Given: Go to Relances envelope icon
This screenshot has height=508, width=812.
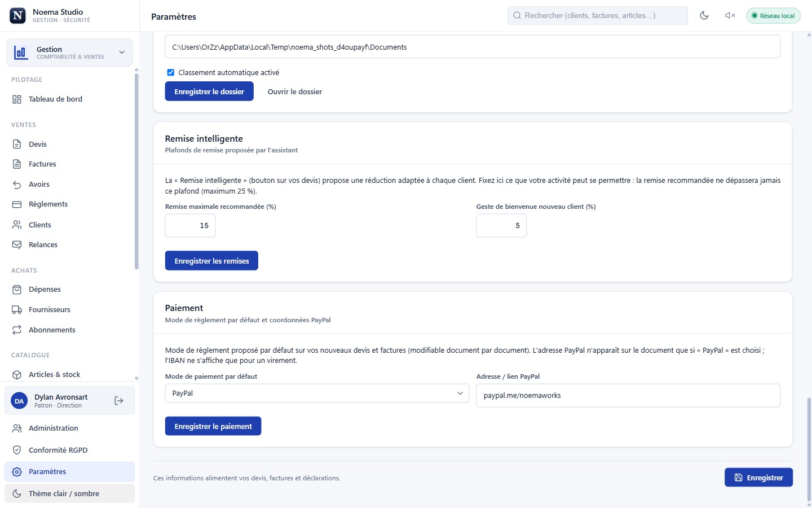Looking at the screenshot, I should [x=17, y=245].
